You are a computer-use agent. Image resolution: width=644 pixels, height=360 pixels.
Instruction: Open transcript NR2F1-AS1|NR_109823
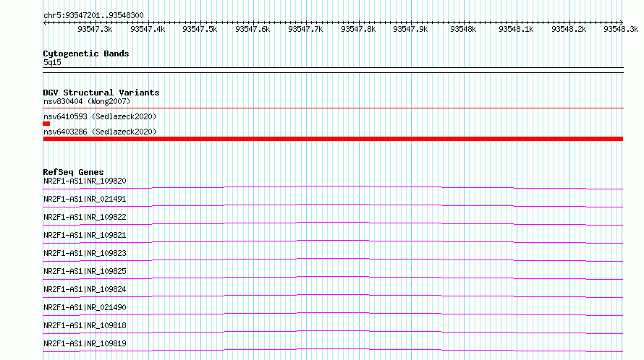point(85,253)
